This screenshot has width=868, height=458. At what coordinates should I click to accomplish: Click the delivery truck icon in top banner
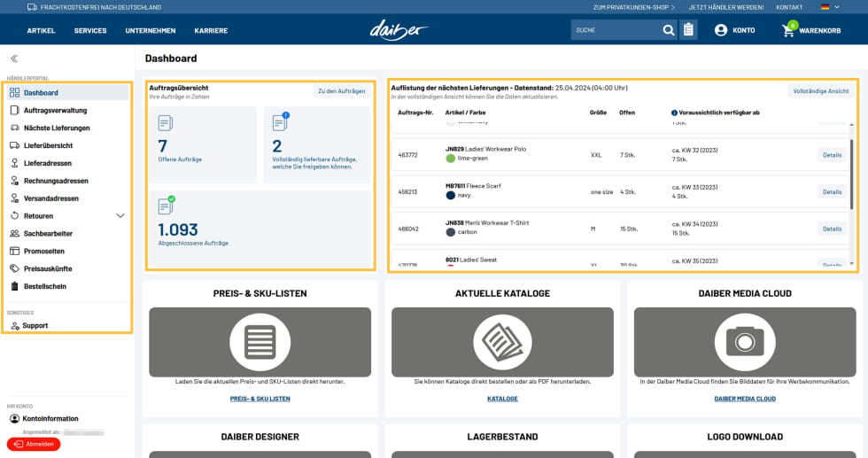click(32, 7)
